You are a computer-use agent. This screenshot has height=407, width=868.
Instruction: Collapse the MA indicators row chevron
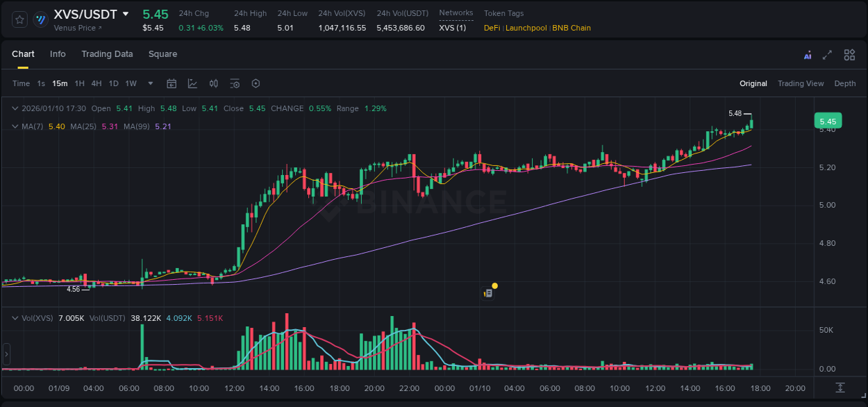tap(15, 126)
